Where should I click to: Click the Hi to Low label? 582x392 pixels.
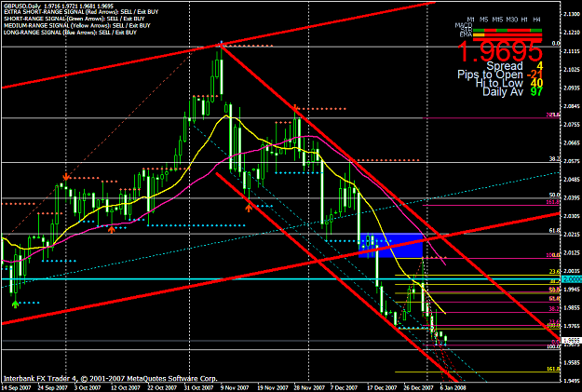click(x=499, y=83)
